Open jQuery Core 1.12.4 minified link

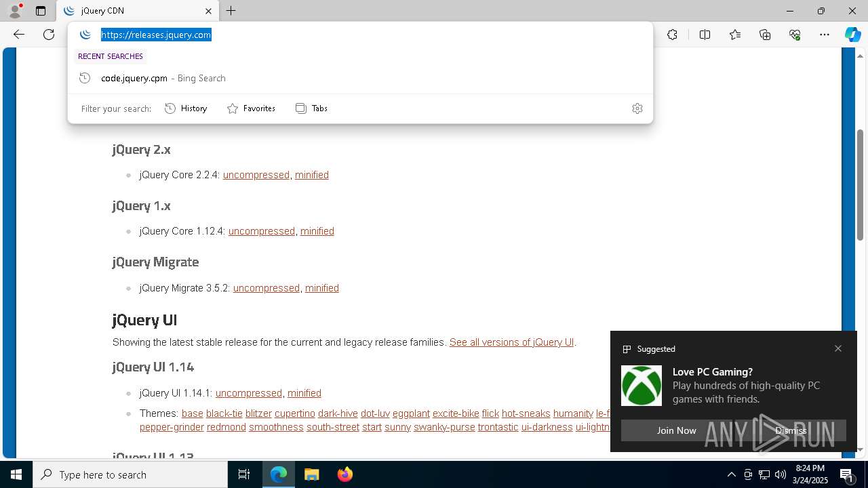(317, 231)
